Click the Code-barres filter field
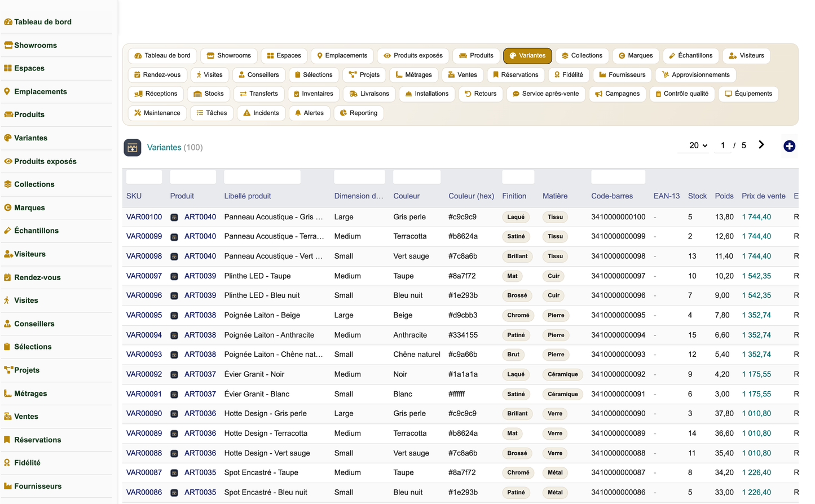The height and width of the screenshot is (504, 815). coord(618,177)
